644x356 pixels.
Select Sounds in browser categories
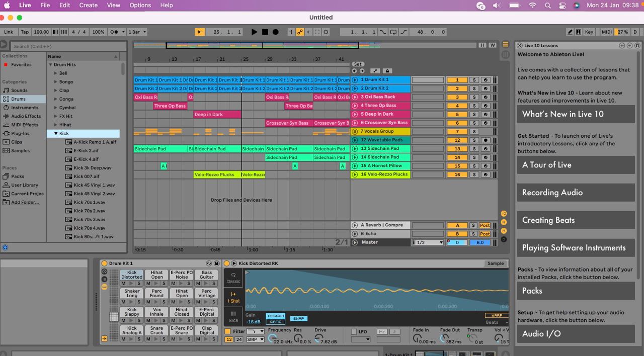19,91
